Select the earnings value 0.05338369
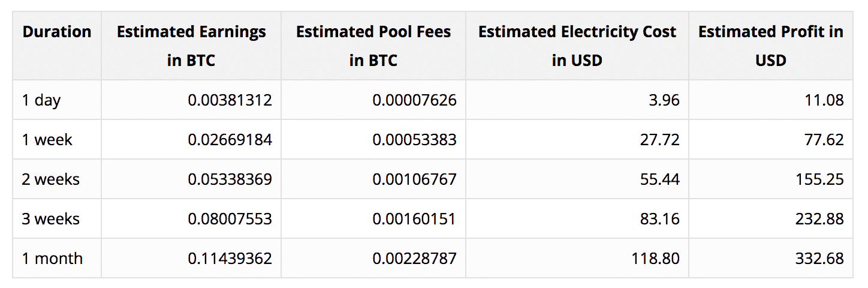868x288 pixels. (230, 179)
